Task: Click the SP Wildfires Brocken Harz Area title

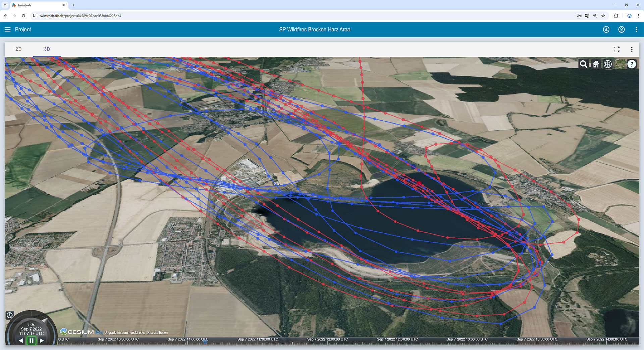Action: [x=315, y=30]
